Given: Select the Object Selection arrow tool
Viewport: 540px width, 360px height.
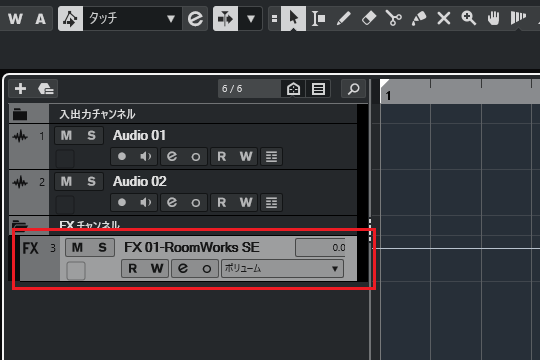Looking at the screenshot, I should click(293, 18).
